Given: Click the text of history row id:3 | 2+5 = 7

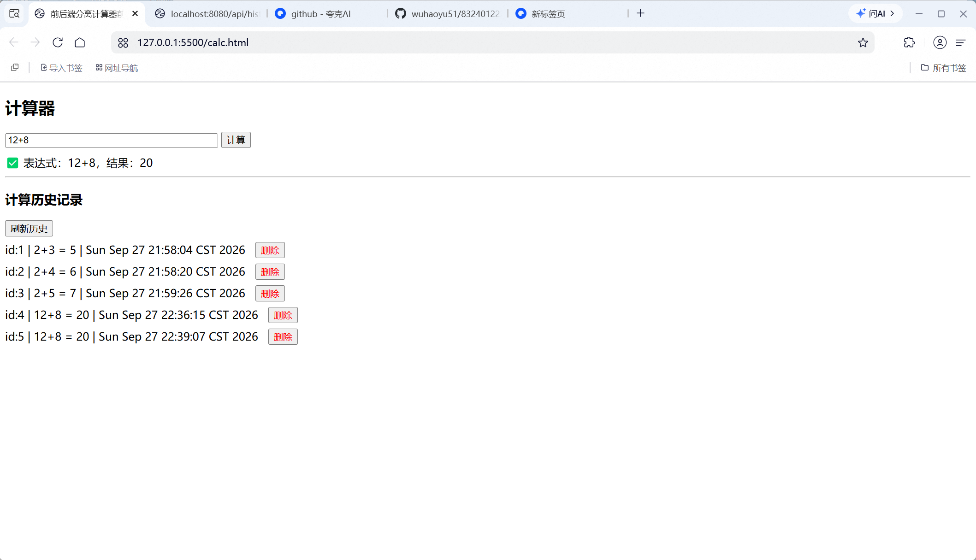Looking at the screenshot, I should (x=125, y=293).
